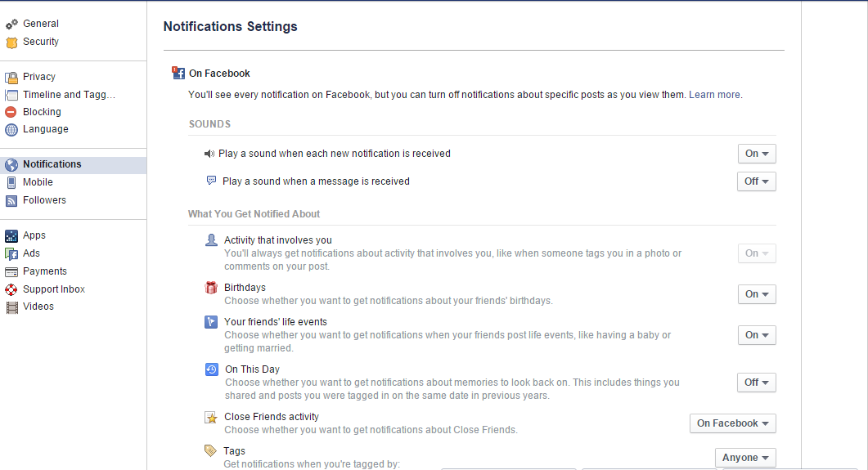
Task: Open Support Inbox
Action: (x=54, y=289)
